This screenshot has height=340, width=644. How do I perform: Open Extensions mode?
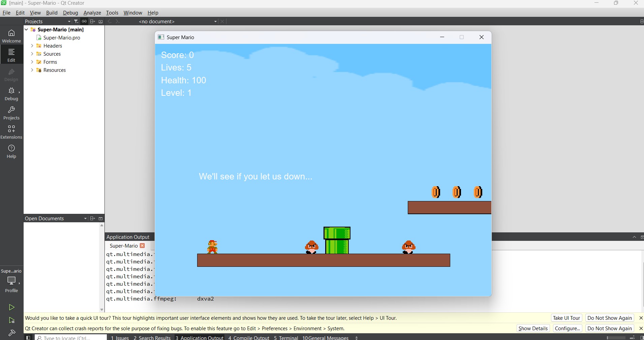[11, 132]
